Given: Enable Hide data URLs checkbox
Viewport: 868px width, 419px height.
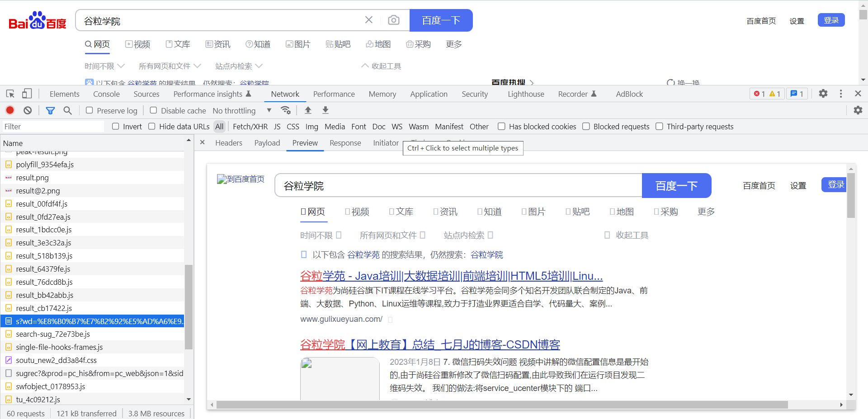Looking at the screenshot, I should pos(152,127).
